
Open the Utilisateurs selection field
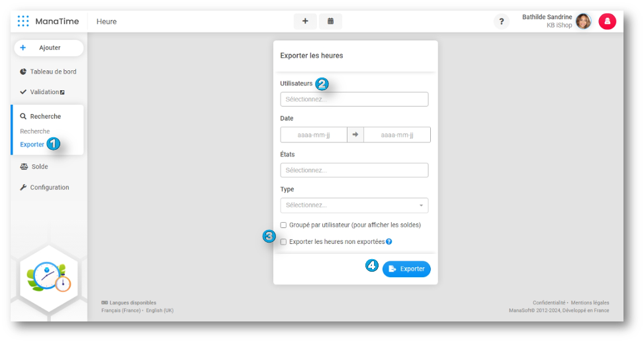[x=354, y=99]
